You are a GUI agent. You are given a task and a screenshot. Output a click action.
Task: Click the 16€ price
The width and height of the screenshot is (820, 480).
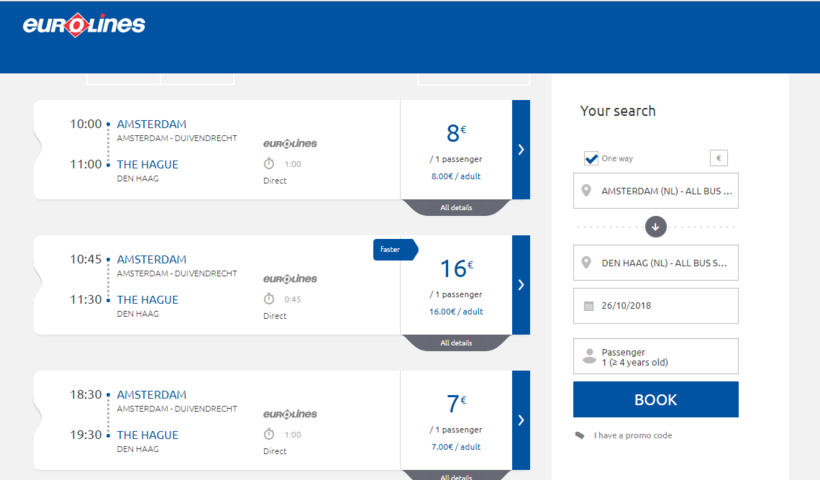pos(456,268)
